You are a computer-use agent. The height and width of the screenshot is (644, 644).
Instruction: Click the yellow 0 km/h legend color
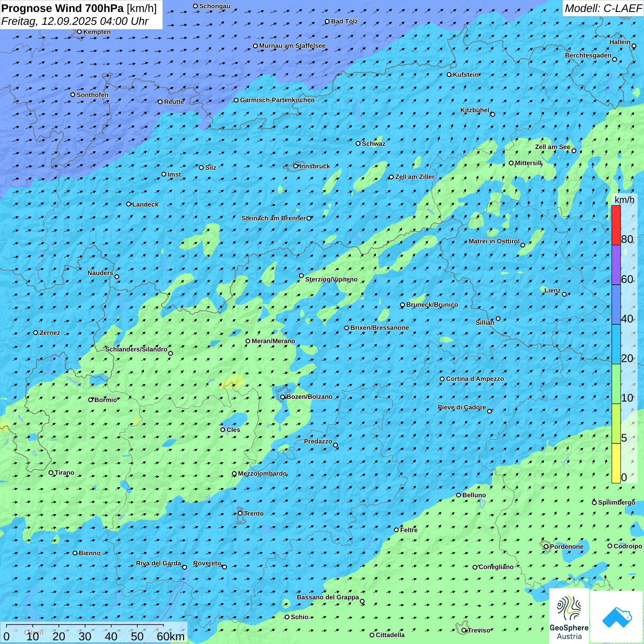[x=616, y=463]
